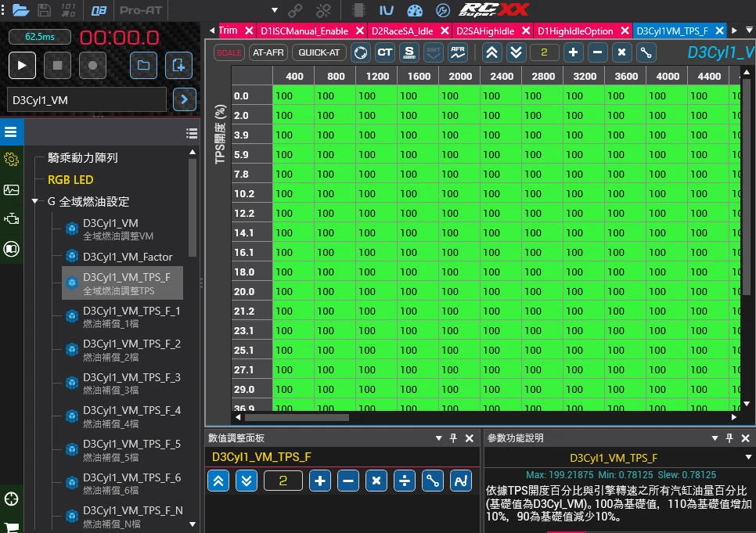Click the wrench settings icon in top toolbar
Viewport: 756px width, 533px height.
point(443,11)
